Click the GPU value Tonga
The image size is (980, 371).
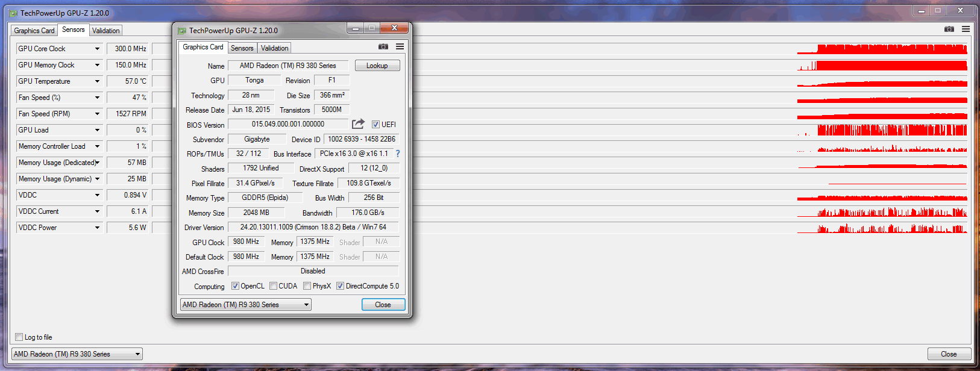click(x=254, y=80)
